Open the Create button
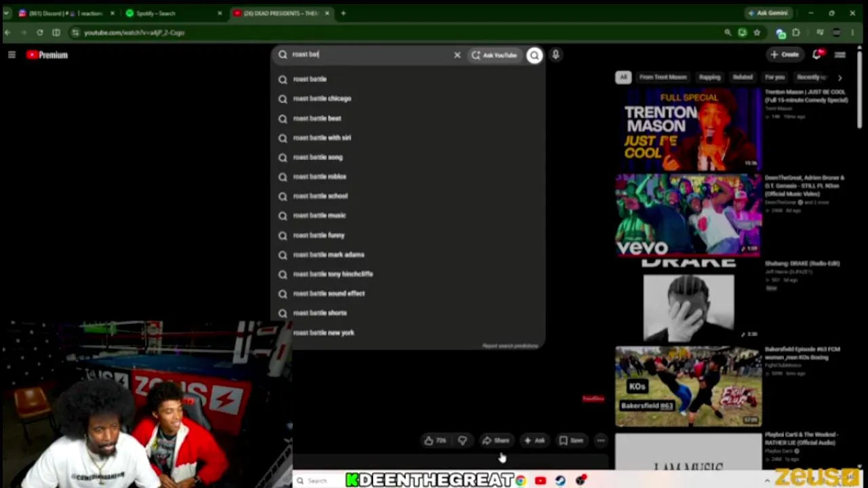The width and height of the screenshot is (868, 488). 785,55
